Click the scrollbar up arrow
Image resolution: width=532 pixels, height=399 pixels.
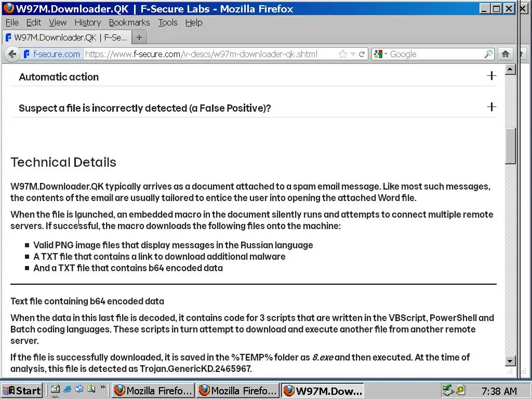pos(510,70)
